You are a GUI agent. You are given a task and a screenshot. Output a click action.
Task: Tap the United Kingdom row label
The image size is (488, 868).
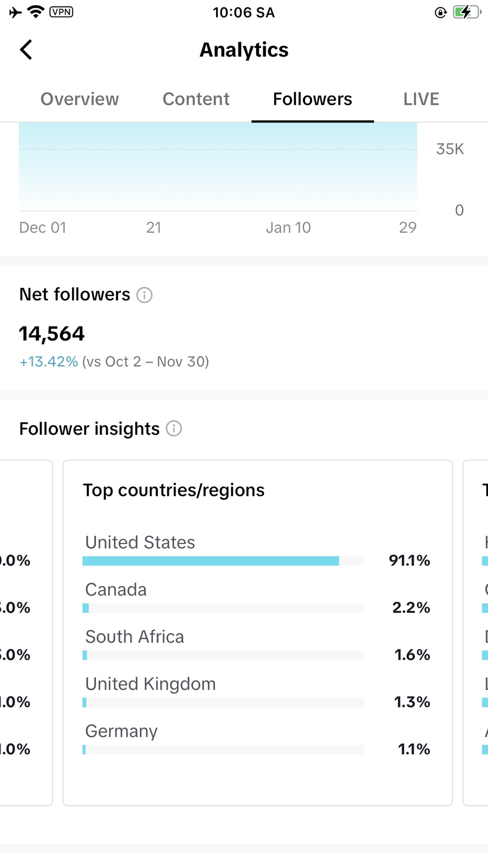150,684
